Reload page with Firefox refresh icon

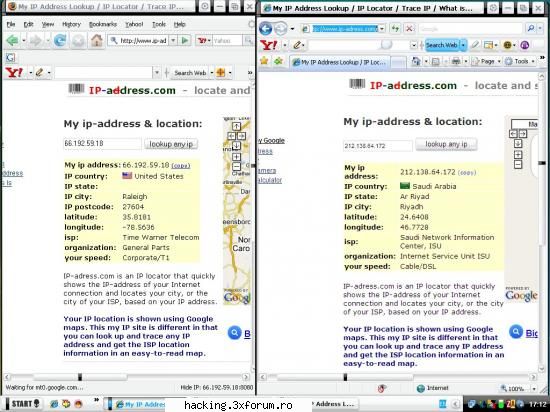60,41
